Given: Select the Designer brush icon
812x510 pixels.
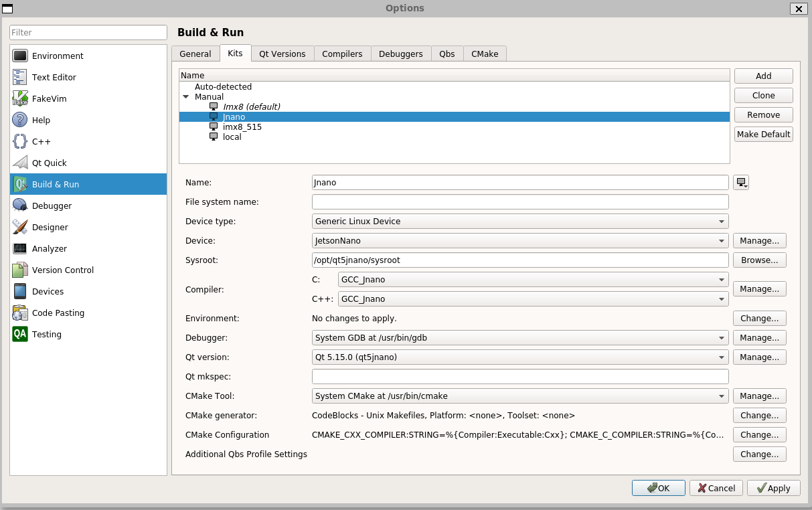Looking at the screenshot, I should point(20,228).
